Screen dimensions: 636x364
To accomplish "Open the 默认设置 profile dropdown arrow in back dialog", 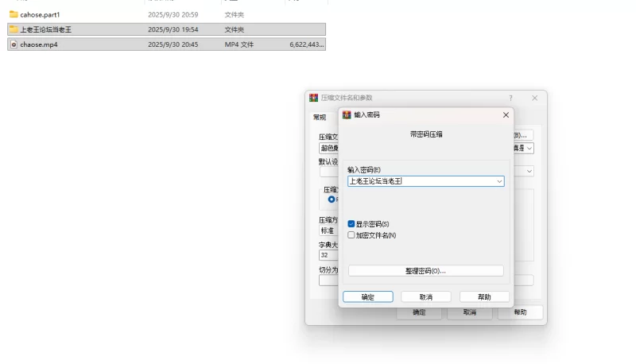I will [x=529, y=172].
